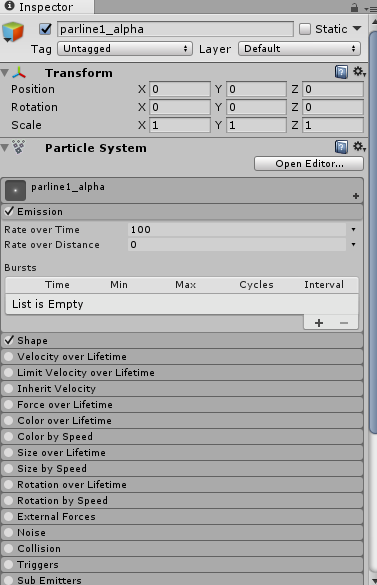The image size is (377, 585).
Task: Disable the Shape module checkmark
Action: [9, 340]
